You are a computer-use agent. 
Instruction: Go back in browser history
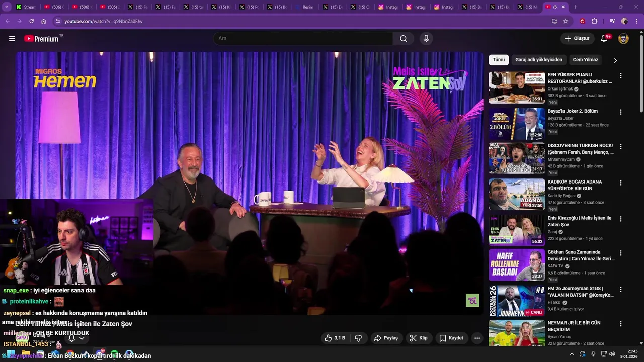tap(7, 21)
